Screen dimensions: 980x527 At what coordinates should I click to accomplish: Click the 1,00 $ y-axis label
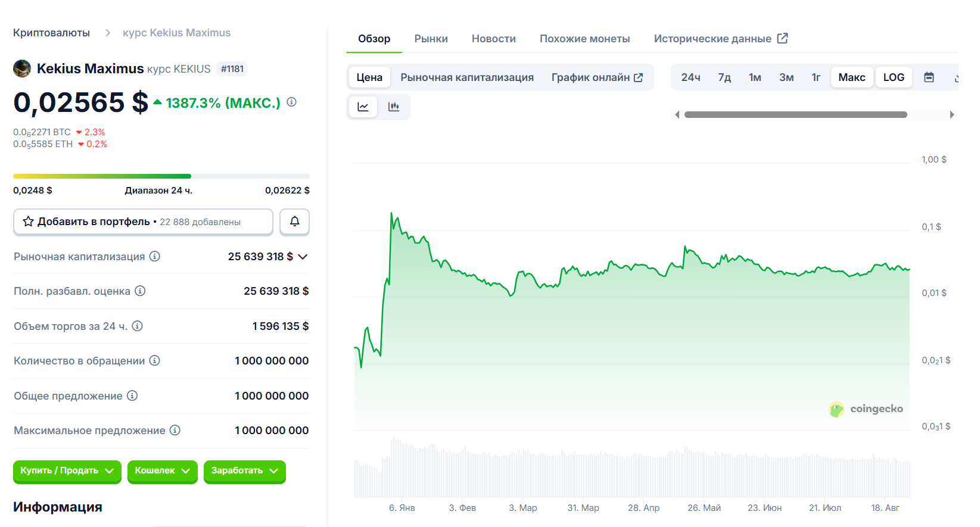click(934, 160)
